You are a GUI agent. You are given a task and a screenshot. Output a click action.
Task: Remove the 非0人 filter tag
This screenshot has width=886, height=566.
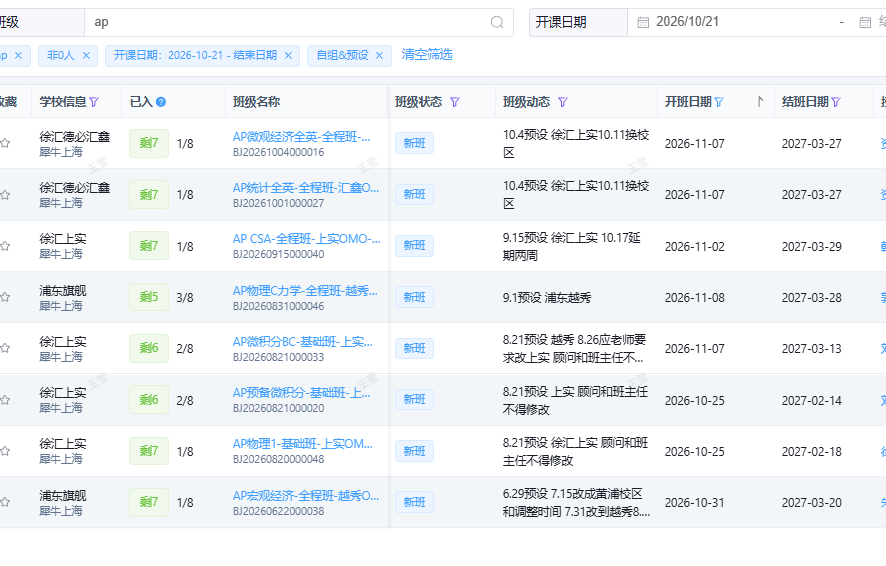tap(86, 55)
